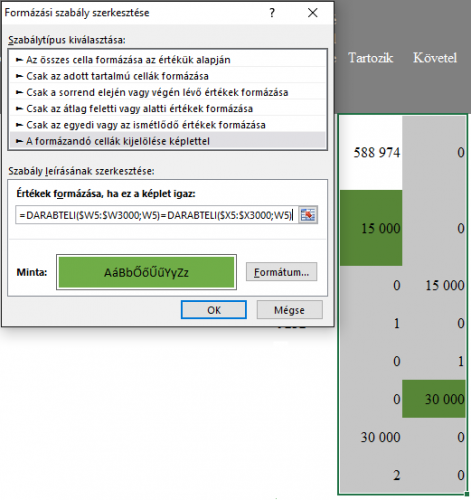Select the gray Tartozik cell showing 30 000
The image size is (471, 500).
tap(371, 437)
